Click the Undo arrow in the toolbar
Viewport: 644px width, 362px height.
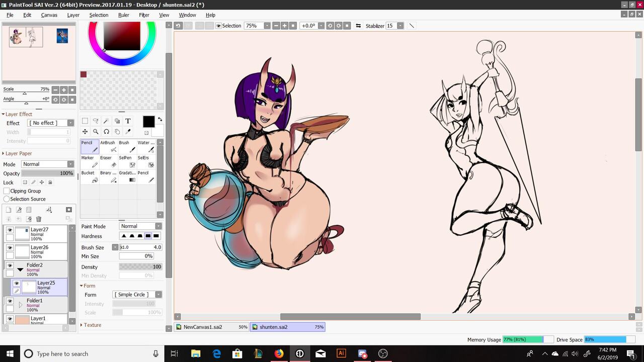pos(178,26)
